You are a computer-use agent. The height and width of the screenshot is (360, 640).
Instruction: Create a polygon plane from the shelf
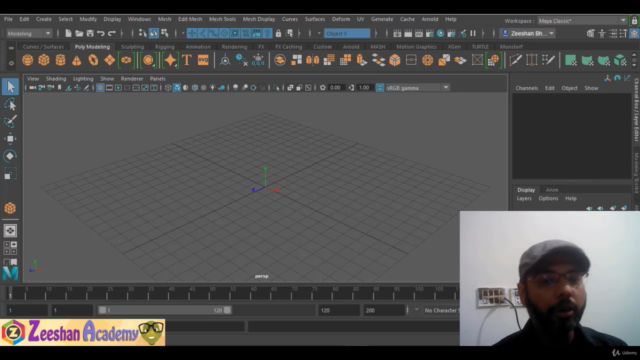(109, 60)
